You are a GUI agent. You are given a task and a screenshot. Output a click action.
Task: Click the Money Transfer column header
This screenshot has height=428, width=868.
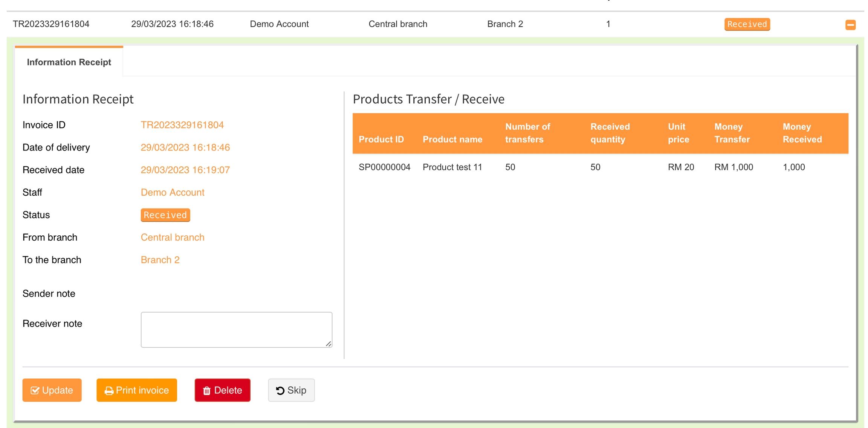click(x=732, y=133)
